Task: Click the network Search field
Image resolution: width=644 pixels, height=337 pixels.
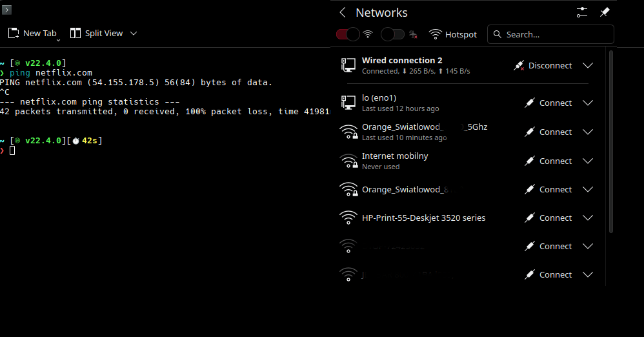Action: [555, 34]
